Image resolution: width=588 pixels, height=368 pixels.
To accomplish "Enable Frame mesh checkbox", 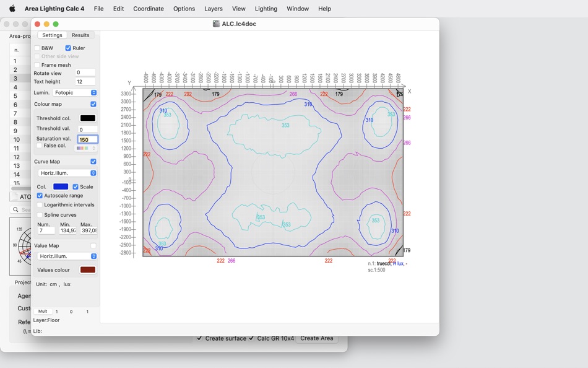I will point(37,65).
